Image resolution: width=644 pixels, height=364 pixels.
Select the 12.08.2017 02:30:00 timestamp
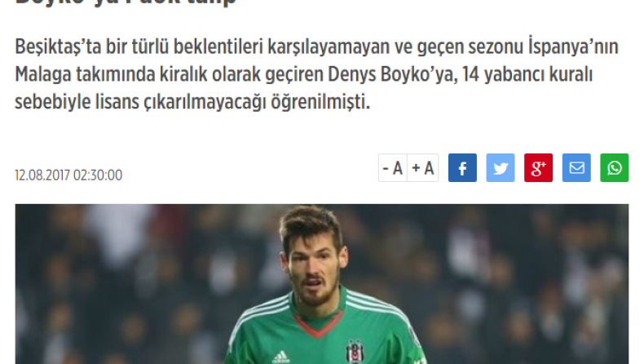(x=68, y=175)
